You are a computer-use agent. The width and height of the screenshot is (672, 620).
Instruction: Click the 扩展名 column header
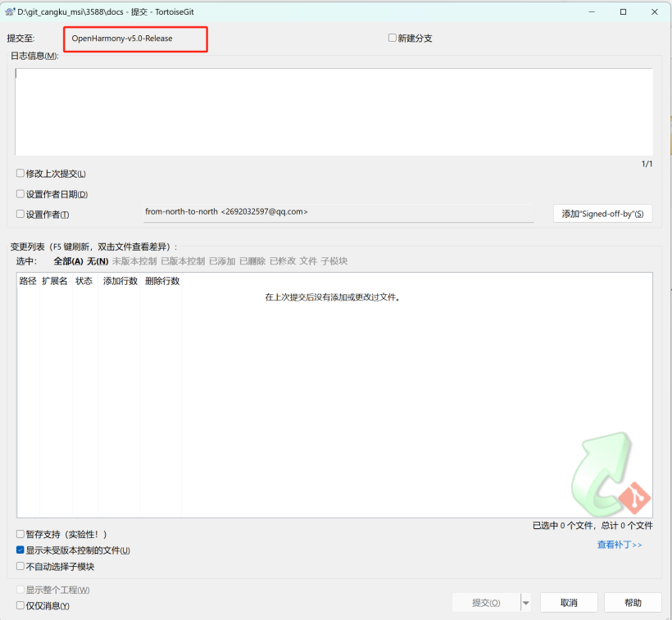55,281
